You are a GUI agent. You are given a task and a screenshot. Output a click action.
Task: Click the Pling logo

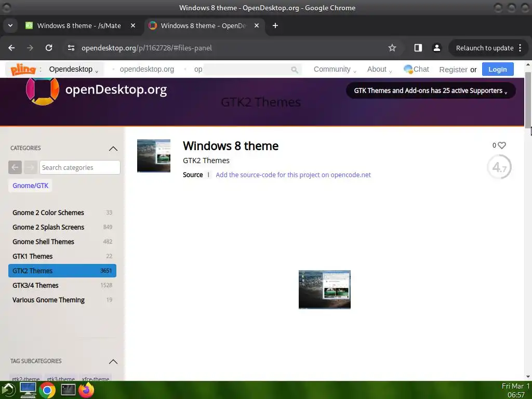coord(23,69)
